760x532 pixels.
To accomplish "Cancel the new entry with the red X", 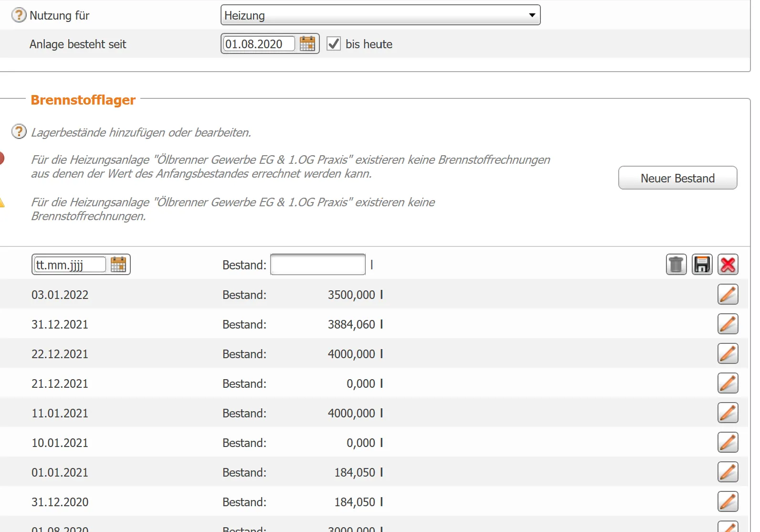I will click(728, 265).
